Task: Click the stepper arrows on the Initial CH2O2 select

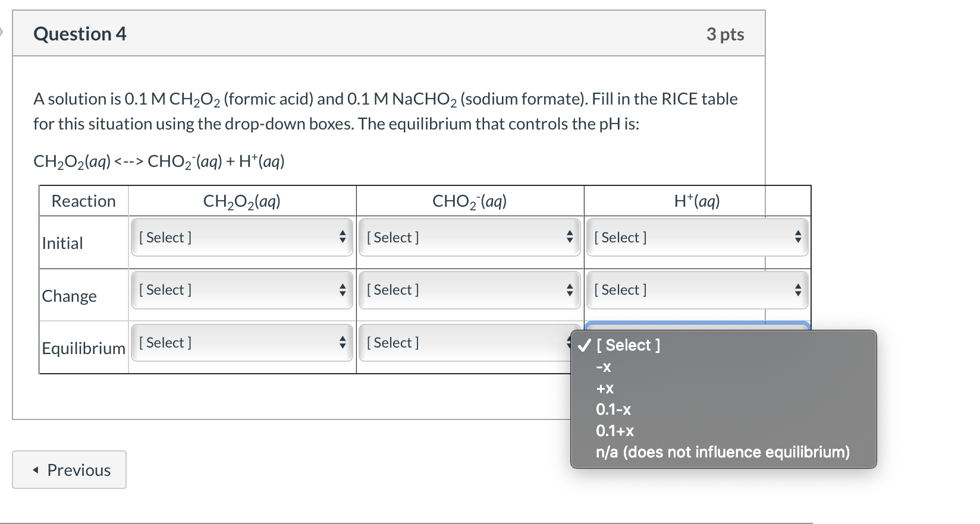Action: [x=343, y=237]
